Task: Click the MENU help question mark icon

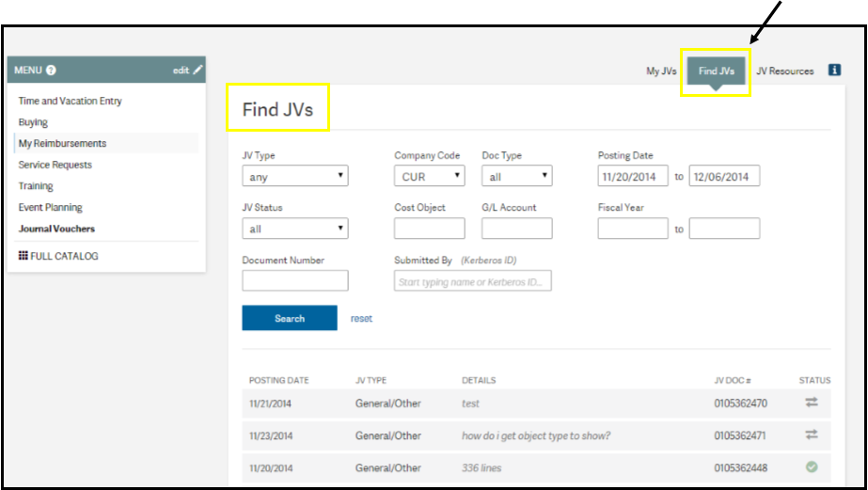Action: click(x=52, y=71)
